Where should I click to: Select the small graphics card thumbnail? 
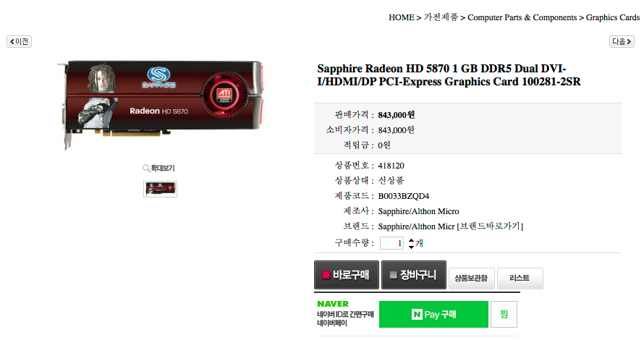point(160,189)
